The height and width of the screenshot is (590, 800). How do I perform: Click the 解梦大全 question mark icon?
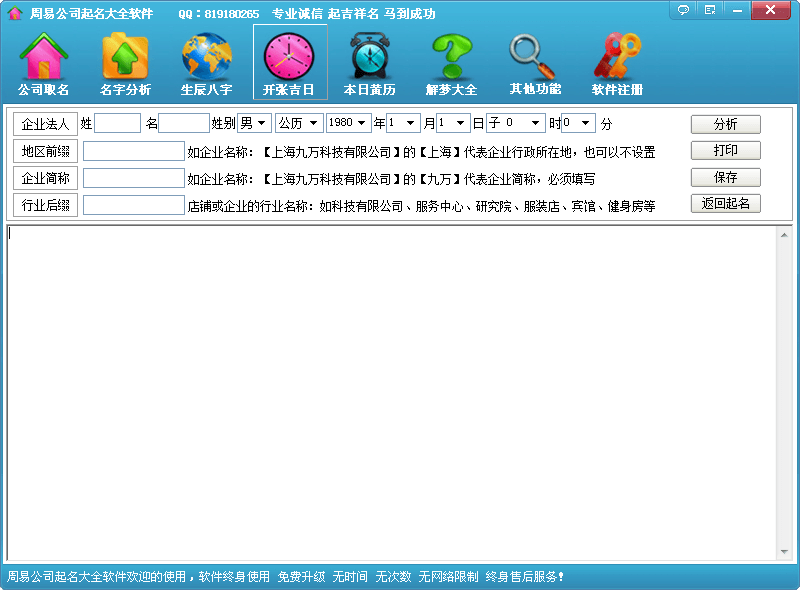point(451,59)
